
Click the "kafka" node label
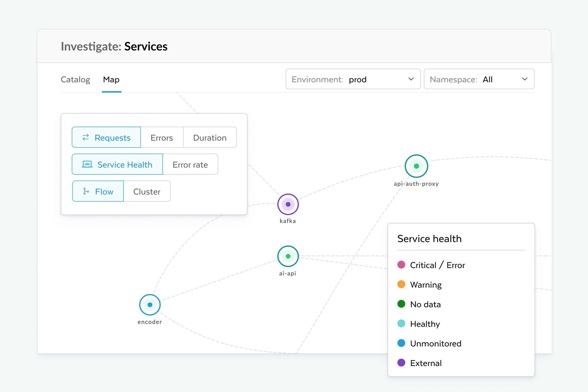point(288,221)
